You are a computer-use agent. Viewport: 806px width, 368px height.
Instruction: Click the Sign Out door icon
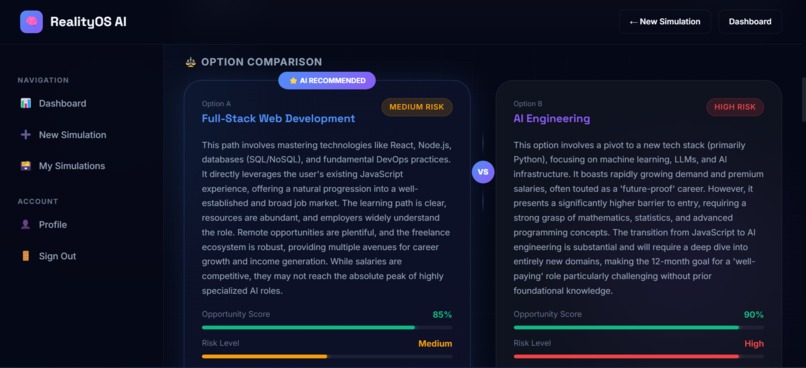[x=26, y=256]
